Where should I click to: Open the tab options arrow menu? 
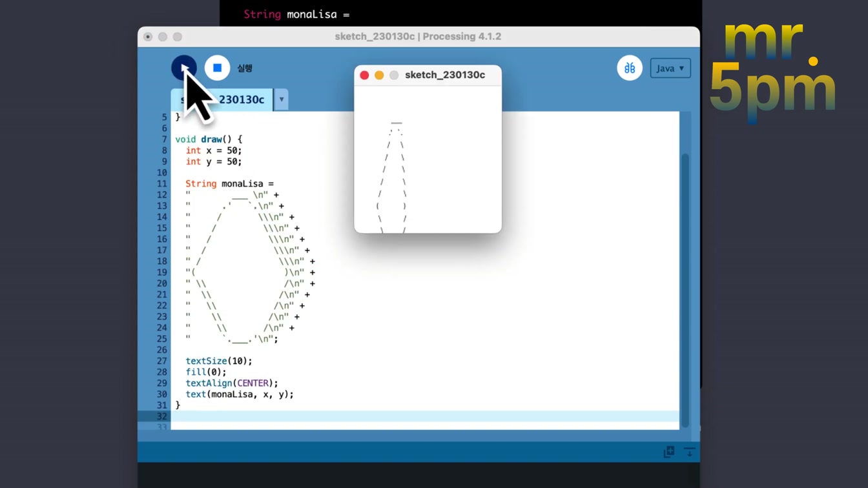[282, 99]
